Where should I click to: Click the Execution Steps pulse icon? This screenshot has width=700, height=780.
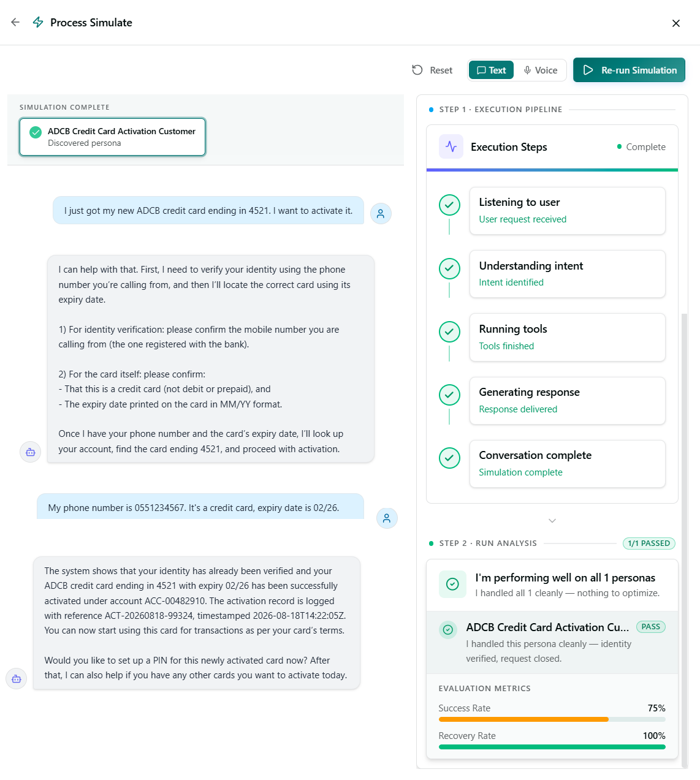click(451, 146)
